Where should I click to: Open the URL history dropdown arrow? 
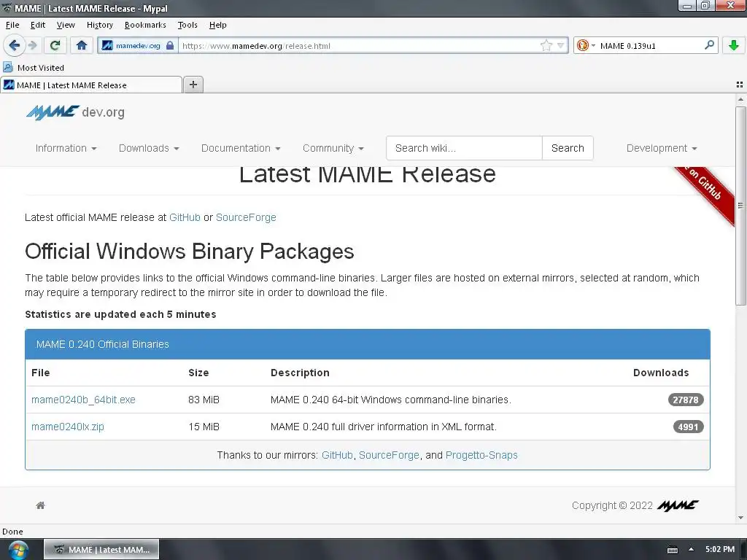tap(561, 46)
